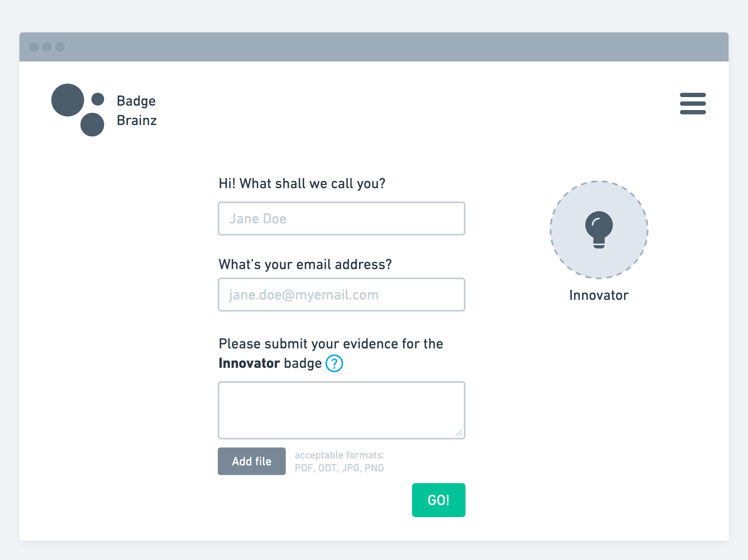Open the hamburger menu

(x=693, y=104)
